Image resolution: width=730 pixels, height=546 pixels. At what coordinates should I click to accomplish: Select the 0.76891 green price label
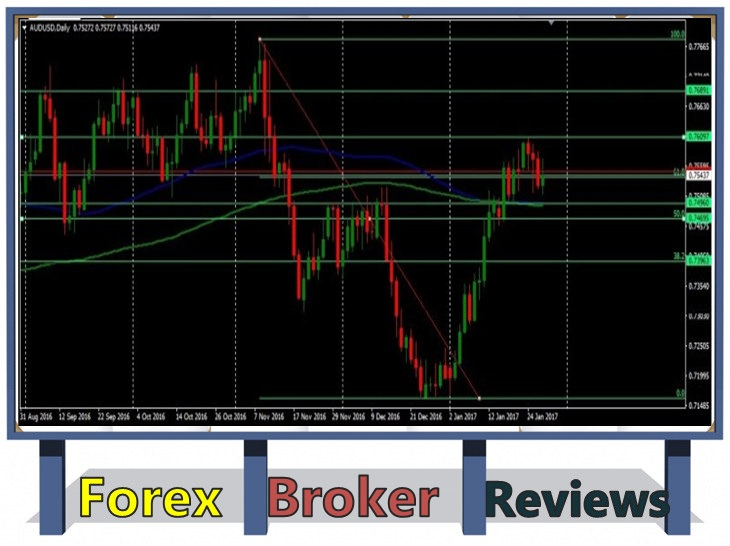coord(699,91)
